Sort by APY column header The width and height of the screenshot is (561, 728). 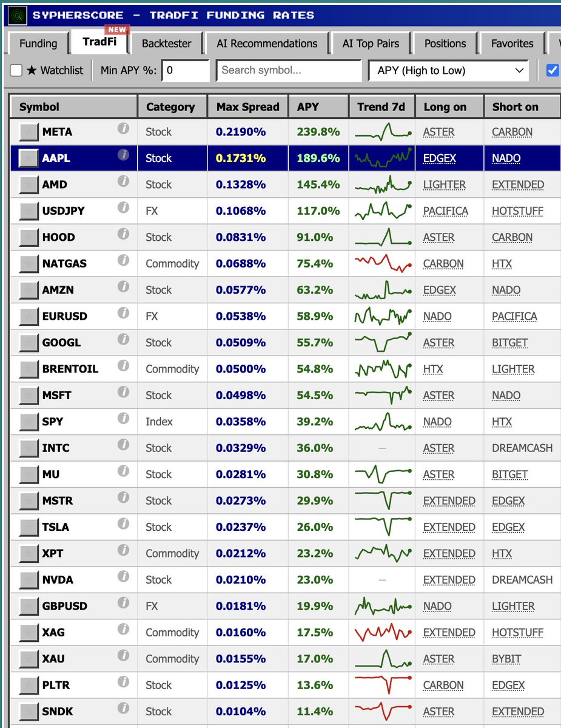pos(318,107)
